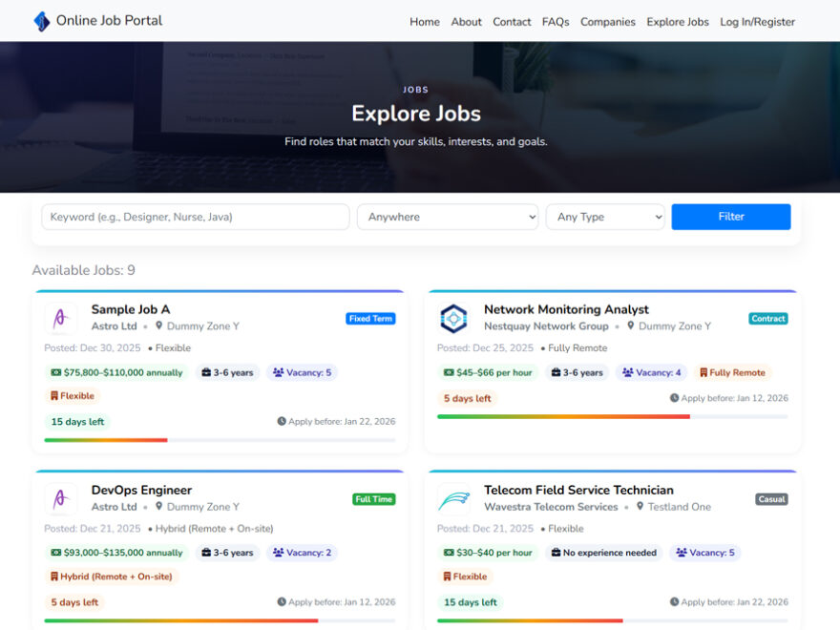Open the Any Type job type dropdown
The height and width of the screenshot is (630, 840).
point(605,217)
